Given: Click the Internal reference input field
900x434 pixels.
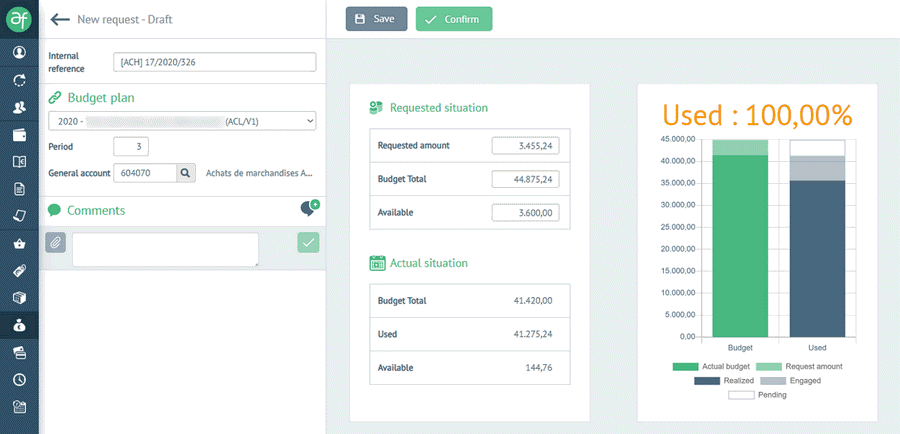Looking at the screenshot, I should point(215,62).
